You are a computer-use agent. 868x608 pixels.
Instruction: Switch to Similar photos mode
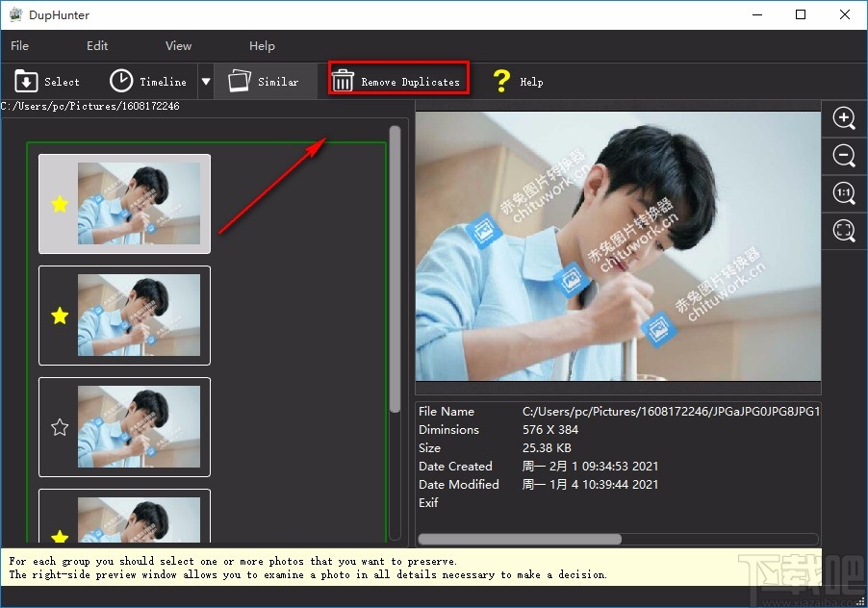[239, 82]
